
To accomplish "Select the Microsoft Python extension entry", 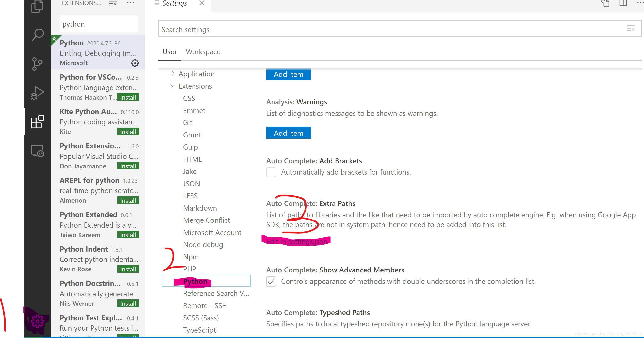I will click(98, 52).
